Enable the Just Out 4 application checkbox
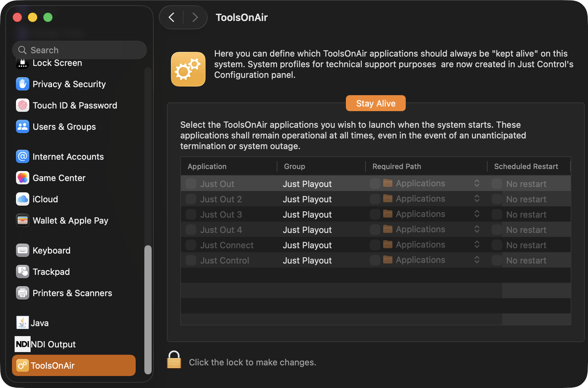 [191, 230]
